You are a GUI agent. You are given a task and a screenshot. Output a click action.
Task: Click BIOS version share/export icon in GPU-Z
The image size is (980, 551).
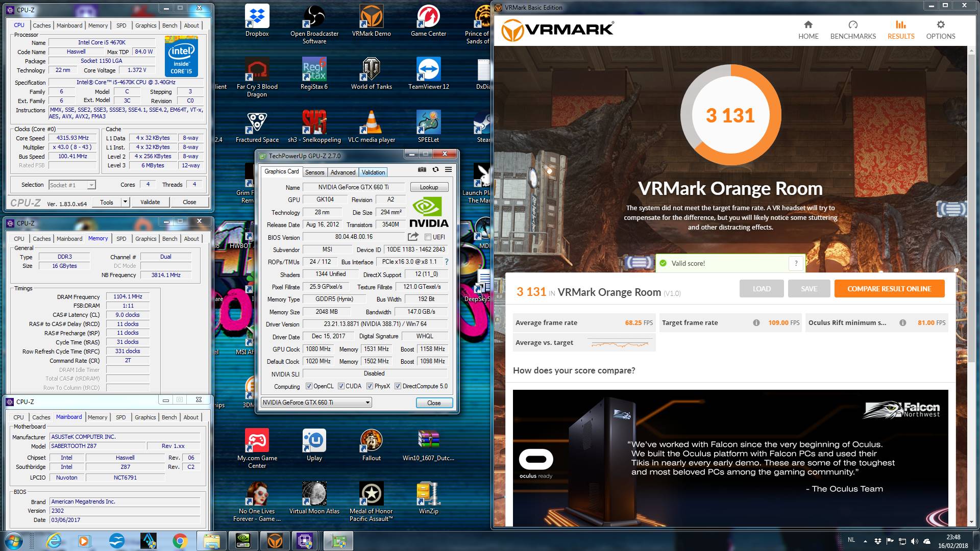coord(413,237)
